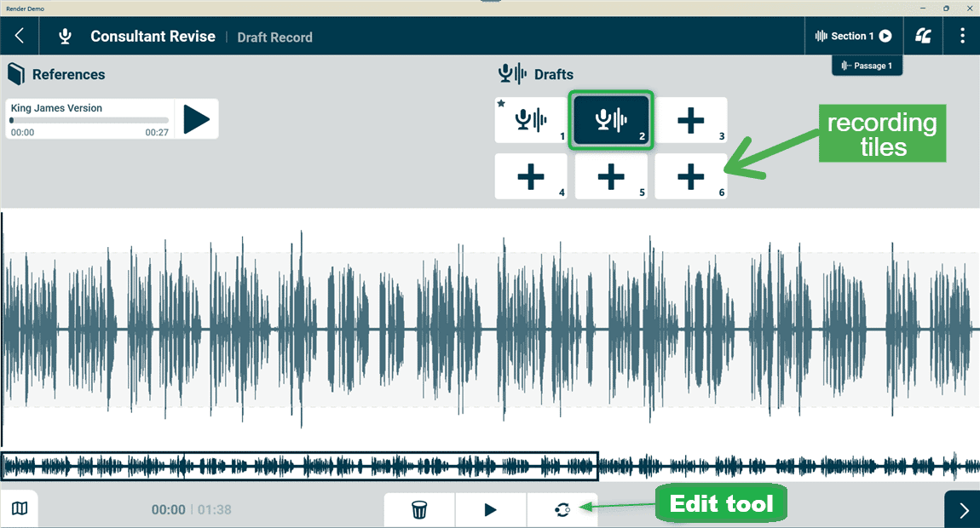
Task: Go back using the arrow
Action: (20, 36)
